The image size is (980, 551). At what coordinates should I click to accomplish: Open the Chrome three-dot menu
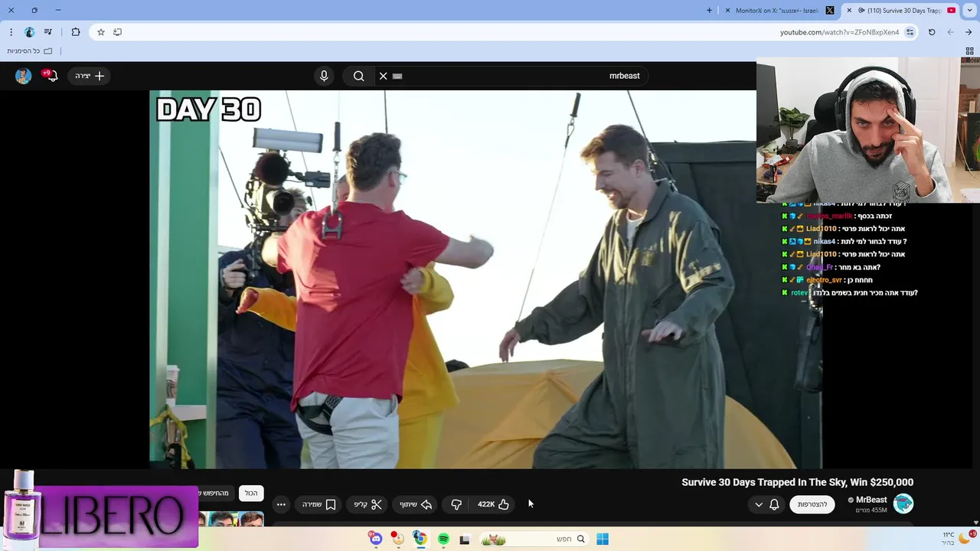11,32
